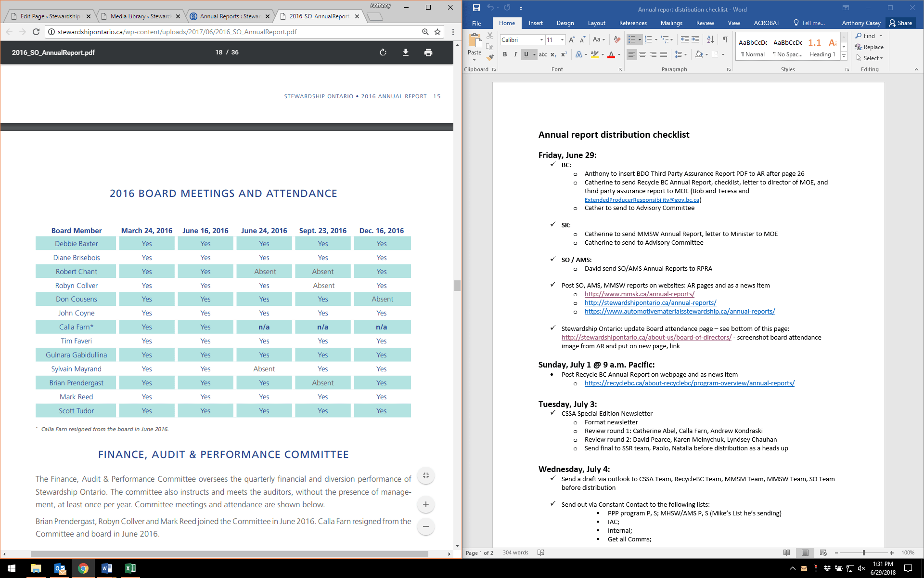Click the Justify alignment icon
The width and height of the screenshot is (924, 578).
[664, 54]
